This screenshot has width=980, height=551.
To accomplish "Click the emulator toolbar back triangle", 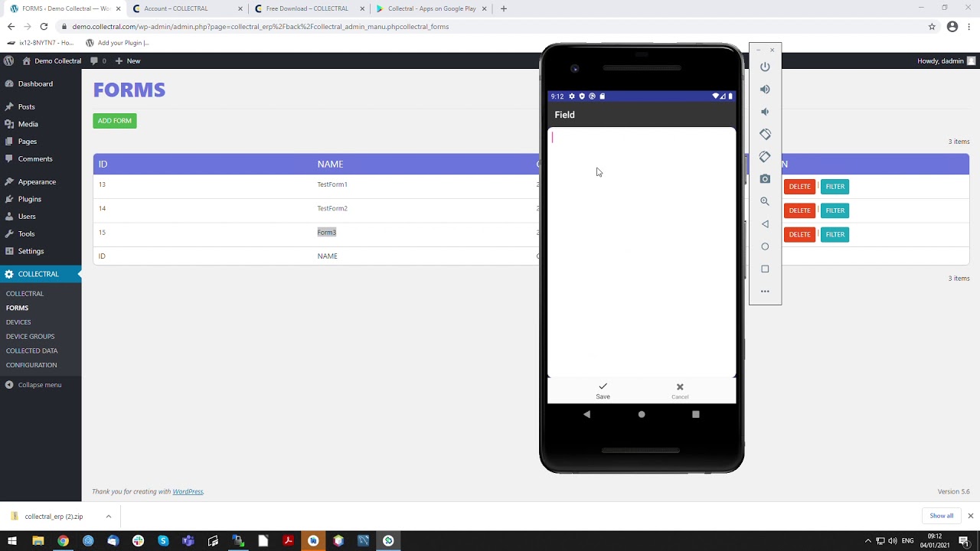I will point(765,224).
